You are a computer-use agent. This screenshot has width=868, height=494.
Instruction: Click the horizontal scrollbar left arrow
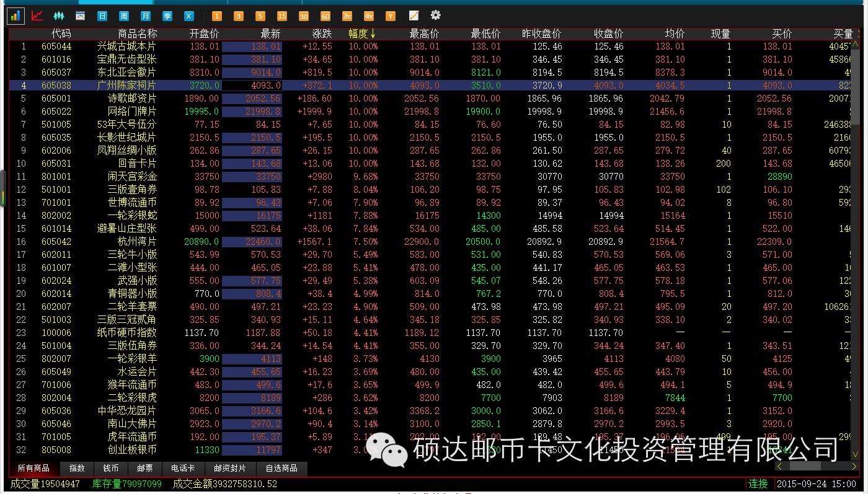point(780,466)
